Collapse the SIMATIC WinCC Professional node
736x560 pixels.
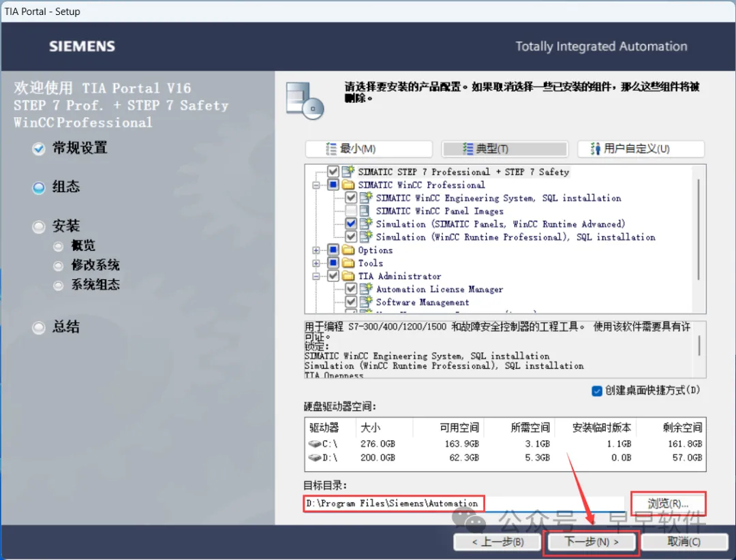[316, 185]
